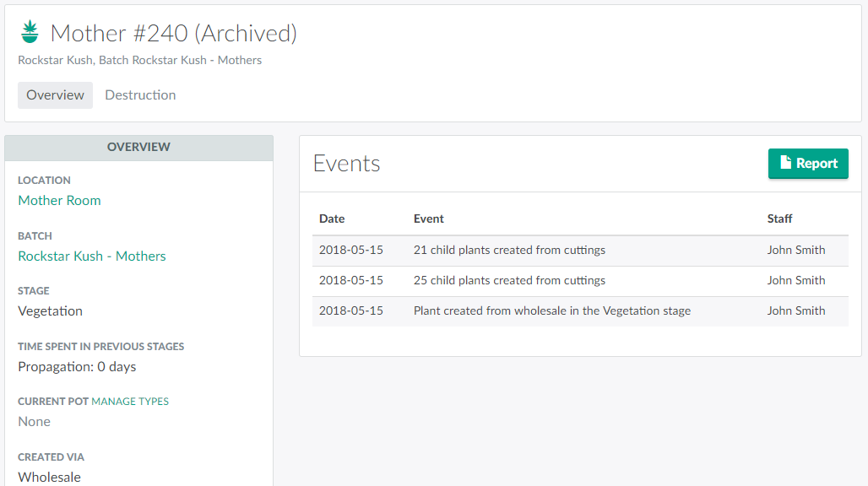This screenshot has width=868, height=486.
Task: Switch to the Destruction tab
Action: pos(140,95)
